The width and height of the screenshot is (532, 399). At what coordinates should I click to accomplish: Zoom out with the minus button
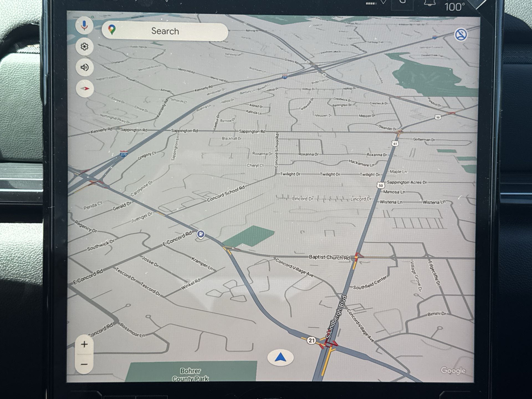pyautogui.click(x=84, y=364)
